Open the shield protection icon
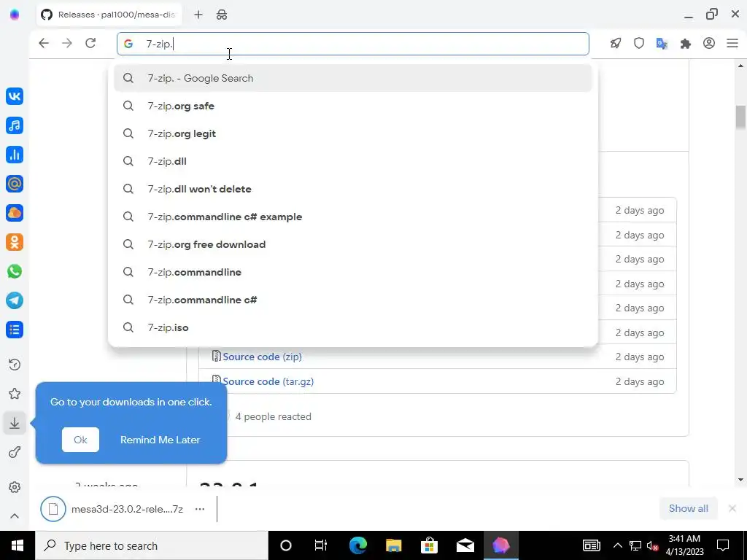 click(x=639, y=43)
